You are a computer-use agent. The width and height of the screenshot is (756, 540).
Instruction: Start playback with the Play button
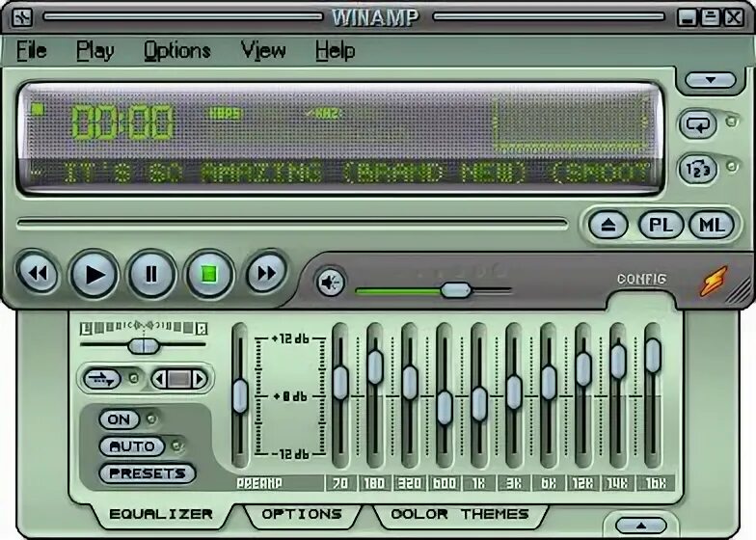tap(94, 275)
